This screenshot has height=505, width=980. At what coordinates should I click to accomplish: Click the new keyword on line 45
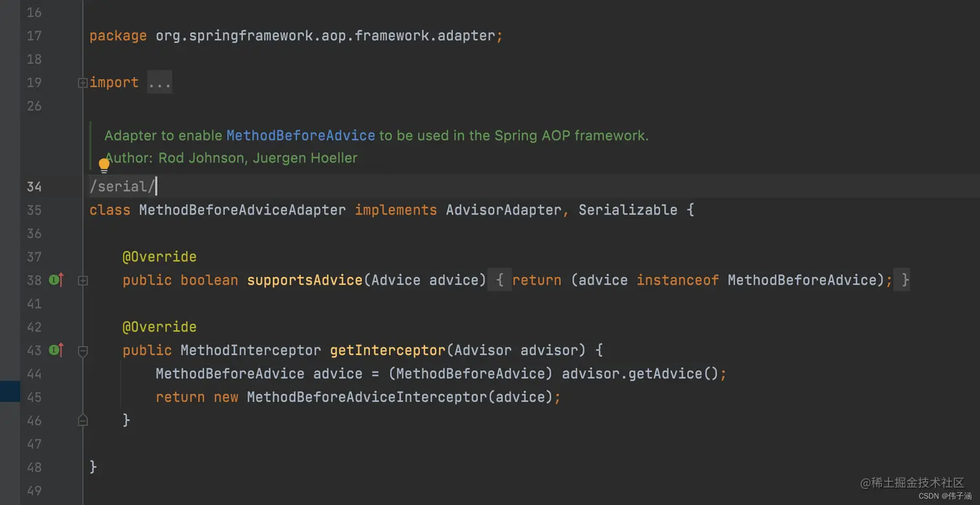[226, 397]
